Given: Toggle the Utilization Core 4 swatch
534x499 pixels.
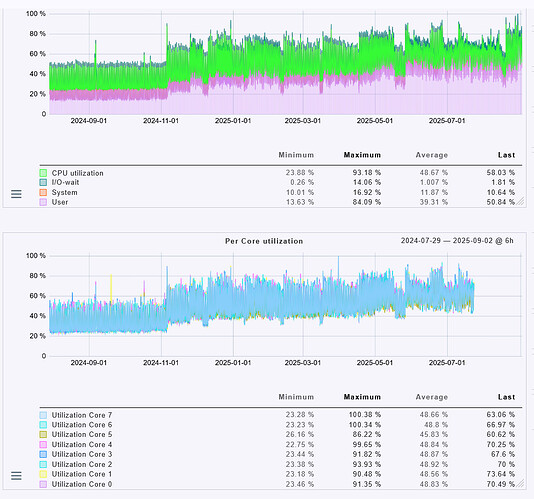Looking at the screenshot, I should (x=43, y=445).
